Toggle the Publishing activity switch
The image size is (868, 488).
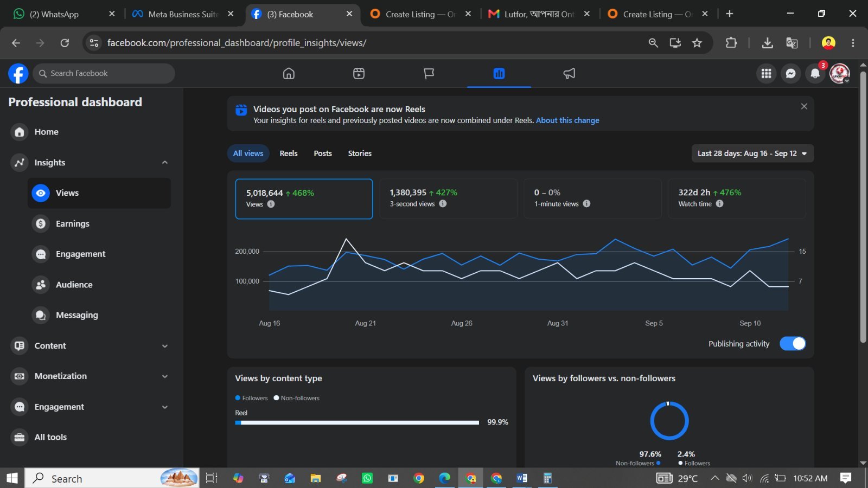pyautogui.click(x=793, y=344)
